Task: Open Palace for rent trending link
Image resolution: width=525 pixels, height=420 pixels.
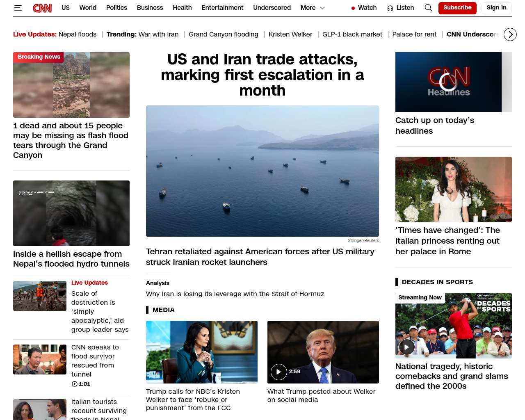Action: click(414, 34)
